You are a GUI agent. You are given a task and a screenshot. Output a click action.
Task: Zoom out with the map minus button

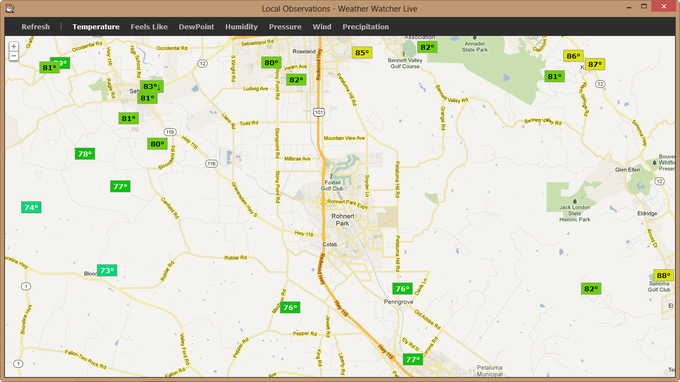14,56
